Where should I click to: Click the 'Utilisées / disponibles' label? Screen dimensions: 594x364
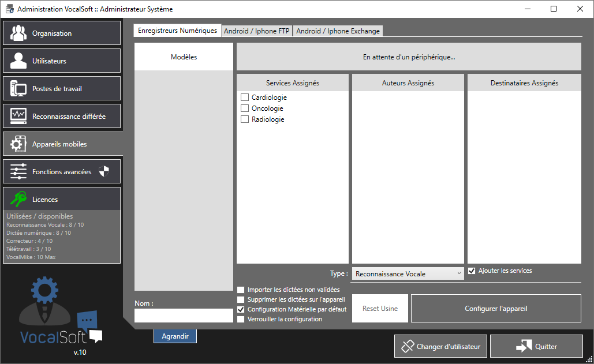[x=39, y=216]
